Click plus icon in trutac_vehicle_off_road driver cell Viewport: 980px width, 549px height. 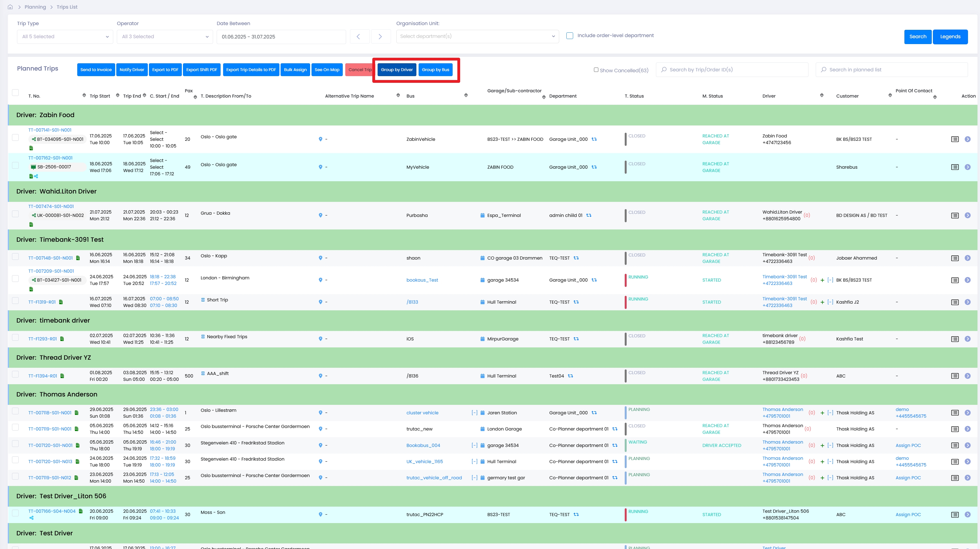point(822,478)
